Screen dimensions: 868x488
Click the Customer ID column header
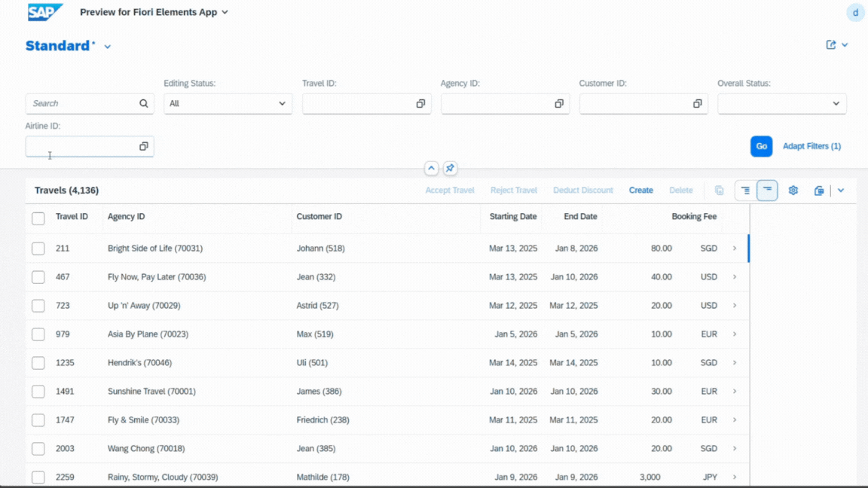pos(319,216)
